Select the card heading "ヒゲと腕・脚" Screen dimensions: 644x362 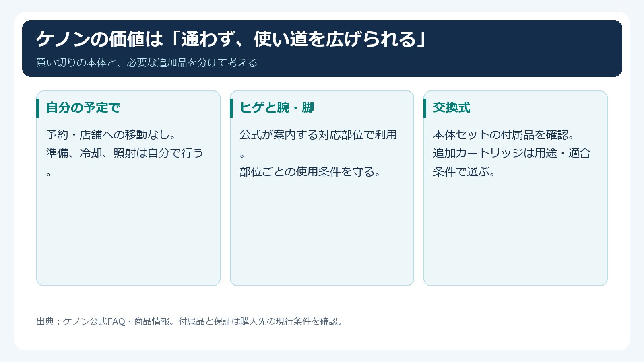click(x=277, y=108)
